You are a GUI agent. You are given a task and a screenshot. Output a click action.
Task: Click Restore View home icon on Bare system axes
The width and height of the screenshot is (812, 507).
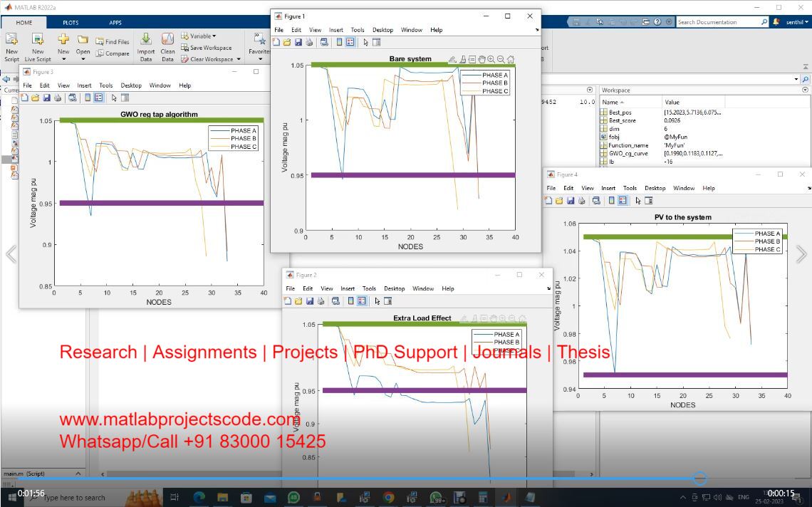point(511,60)
